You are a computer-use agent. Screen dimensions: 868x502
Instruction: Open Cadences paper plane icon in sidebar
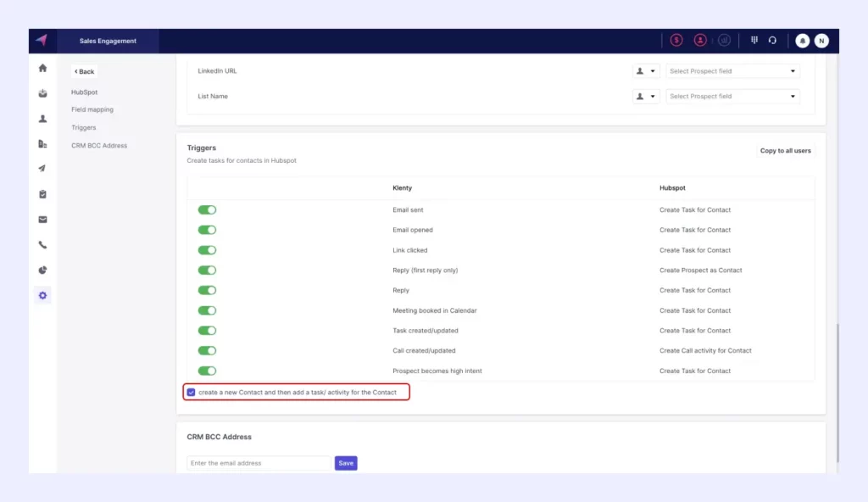pos(42,169)
